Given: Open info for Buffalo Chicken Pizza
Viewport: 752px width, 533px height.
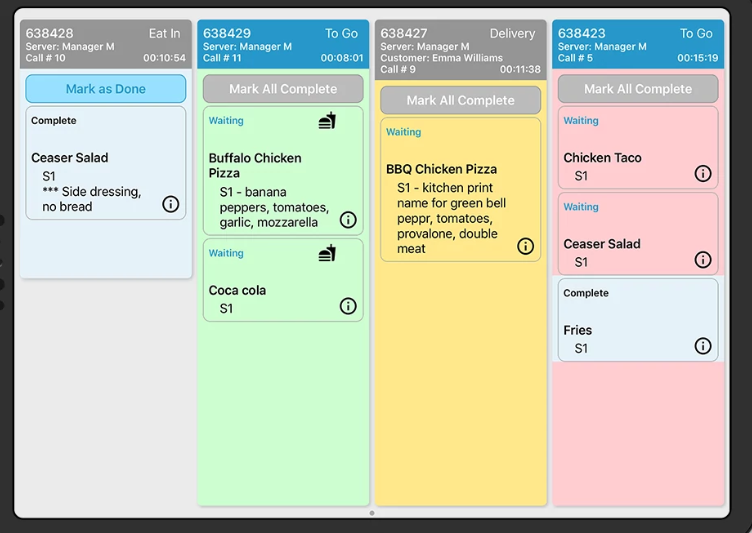Looking at the screenshot, I should point(348,220).
